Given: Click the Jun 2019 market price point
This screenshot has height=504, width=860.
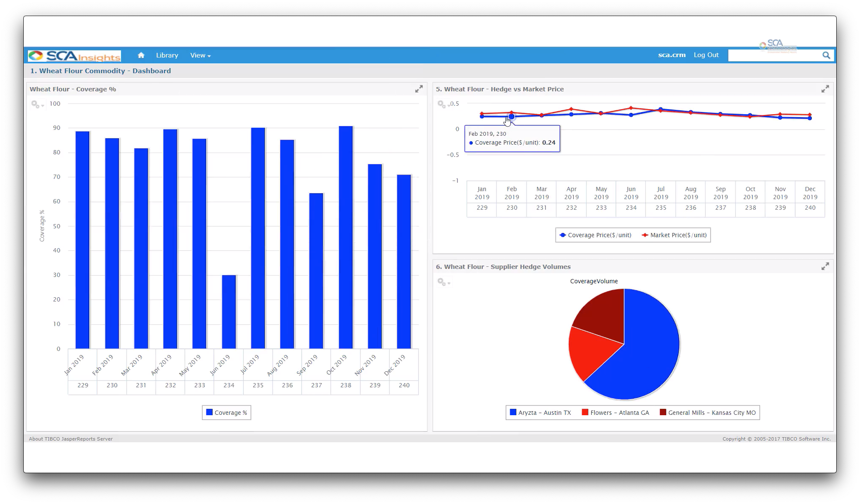Looking at the screenshot, I should point(631,108).
